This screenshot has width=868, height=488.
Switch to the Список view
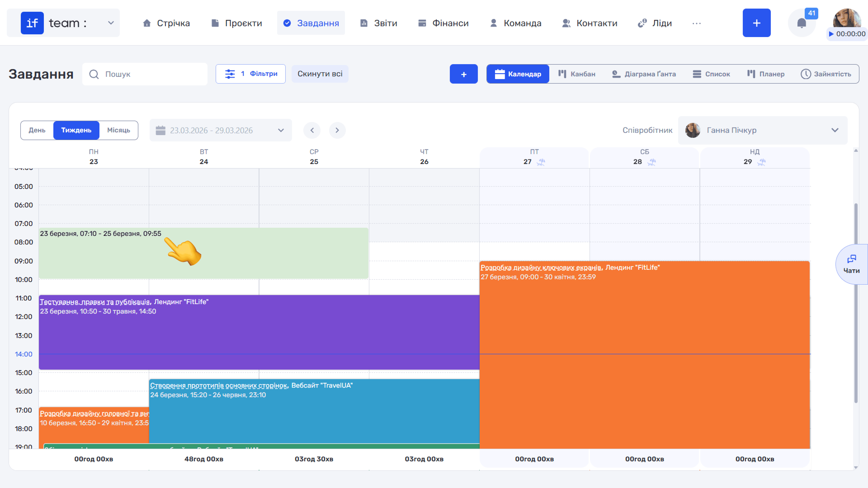point(711,74)
